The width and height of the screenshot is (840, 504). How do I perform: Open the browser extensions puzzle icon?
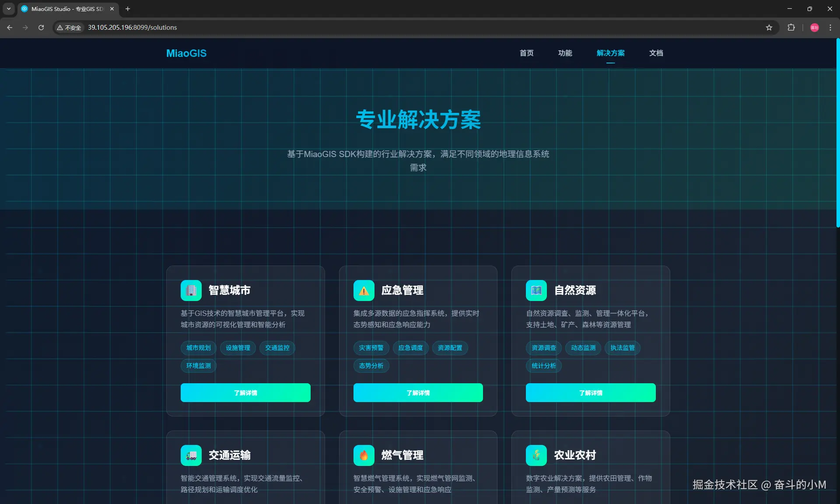click(x=791, y=28)
